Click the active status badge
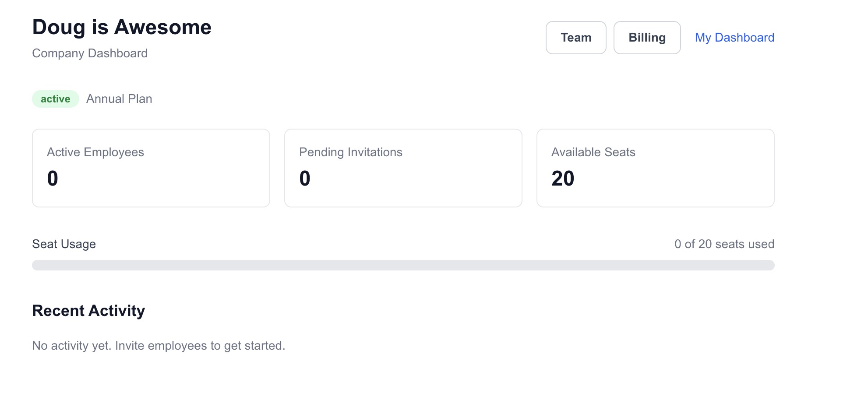 pos(55,98)
